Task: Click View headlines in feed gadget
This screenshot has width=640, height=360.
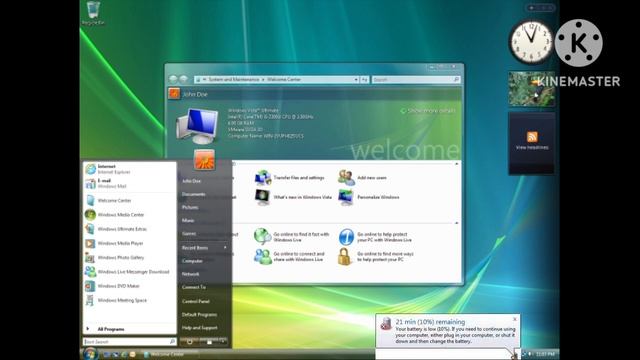Action: coord(532,147)
